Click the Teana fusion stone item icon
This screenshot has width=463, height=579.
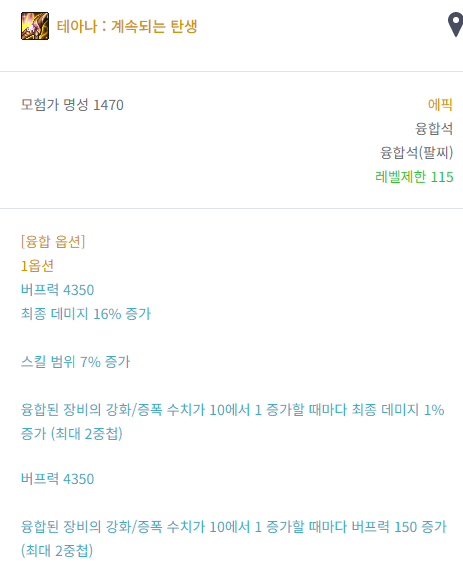tap(35, 26)
